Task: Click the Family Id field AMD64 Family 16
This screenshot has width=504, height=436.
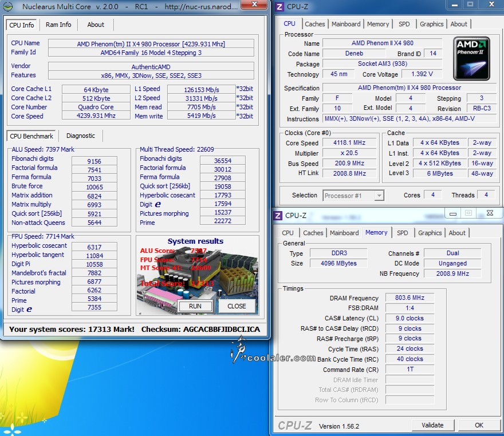Action: point(151,53)
